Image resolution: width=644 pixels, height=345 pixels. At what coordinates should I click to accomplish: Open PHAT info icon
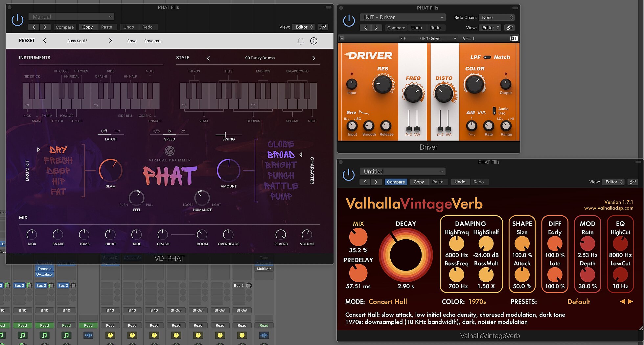314,41
